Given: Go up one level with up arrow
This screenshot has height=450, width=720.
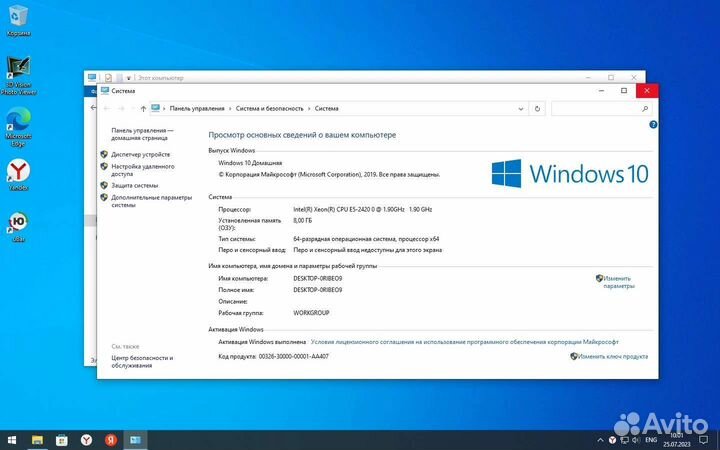Looking at the screenshot, I should [143, 108].
